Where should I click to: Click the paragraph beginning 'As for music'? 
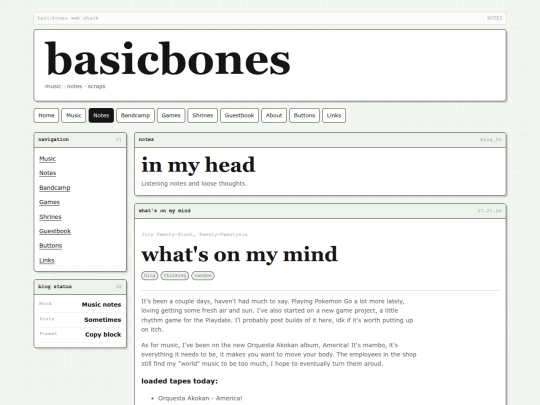tap(279, 354)
